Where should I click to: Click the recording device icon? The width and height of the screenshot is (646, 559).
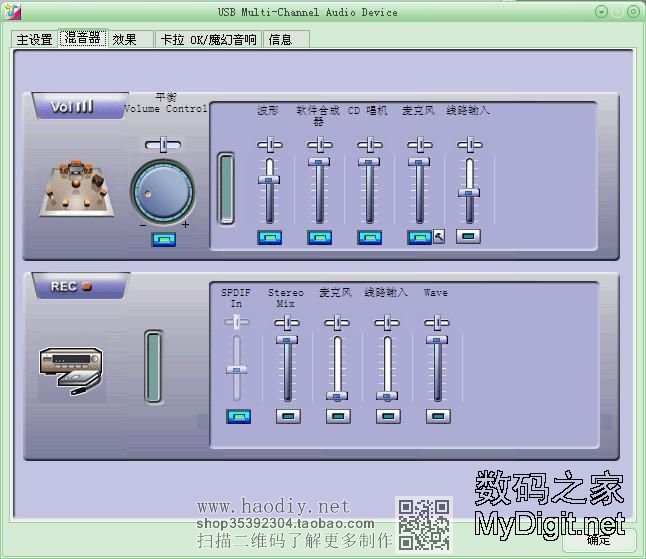coord(71,371)
